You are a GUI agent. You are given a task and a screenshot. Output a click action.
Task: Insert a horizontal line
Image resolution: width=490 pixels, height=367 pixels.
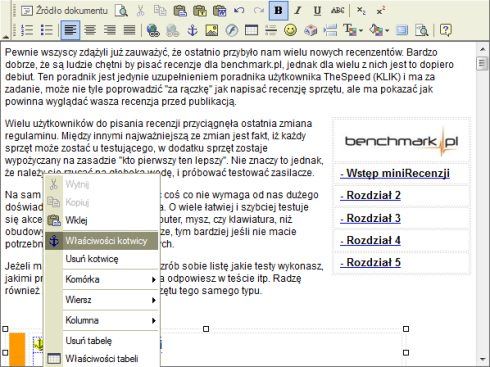point(271,30)
